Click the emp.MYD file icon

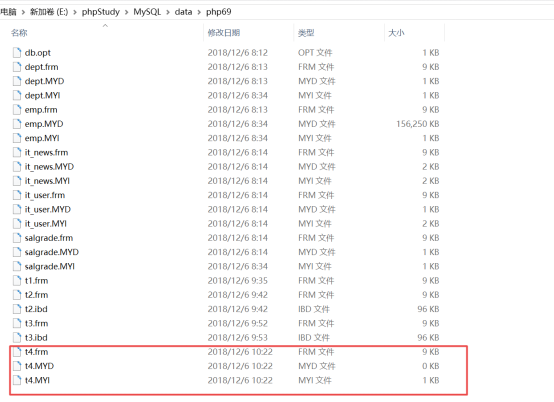pos(17,124)
